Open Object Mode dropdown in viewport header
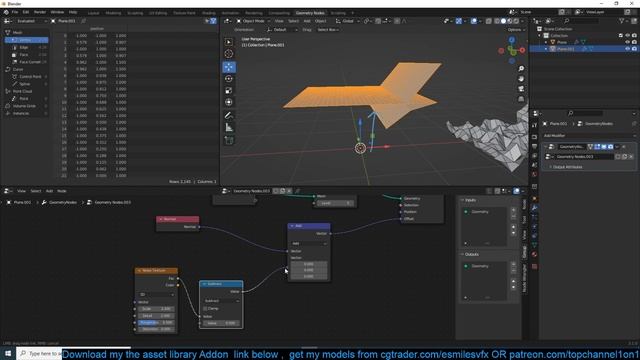The height and width of the screenshot is (360, 640). point(253,21)
